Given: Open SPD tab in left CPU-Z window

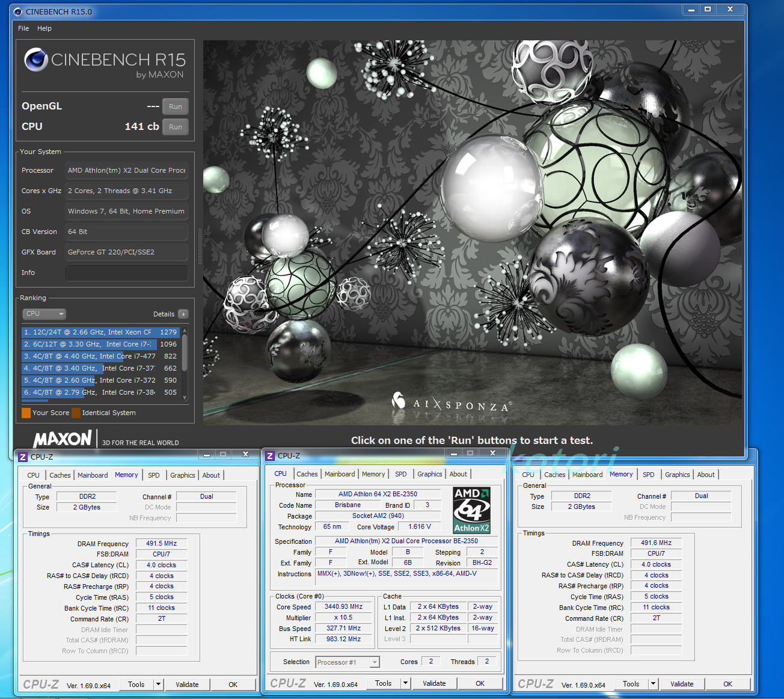Looking at the screenshot, I should (154, 475).
